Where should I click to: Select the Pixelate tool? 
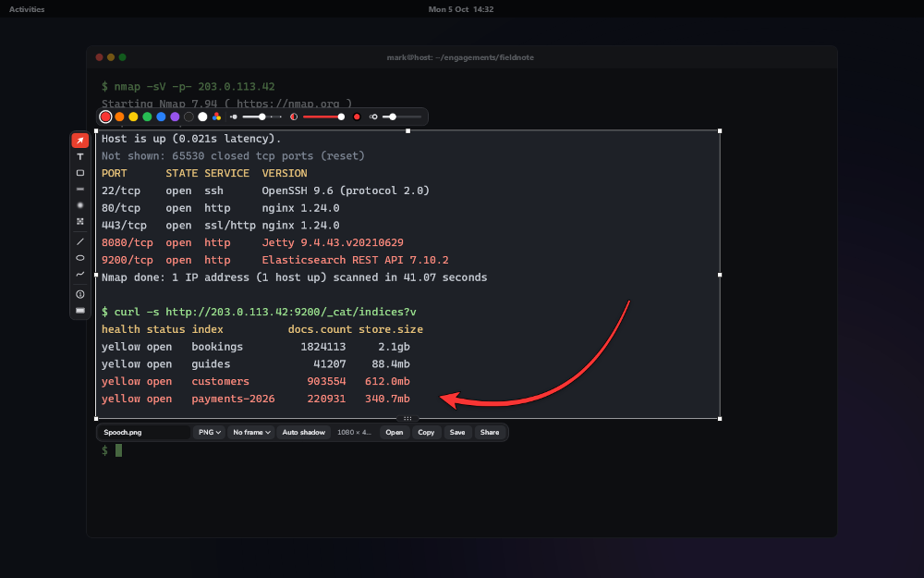pos(80,222)
